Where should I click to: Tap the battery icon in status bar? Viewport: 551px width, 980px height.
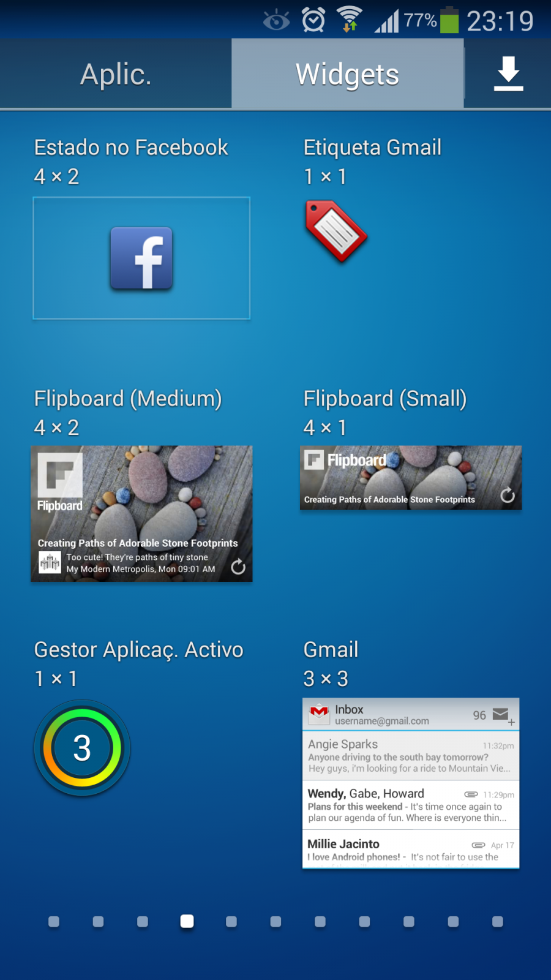pyautogui.click(x=449, y=20)
